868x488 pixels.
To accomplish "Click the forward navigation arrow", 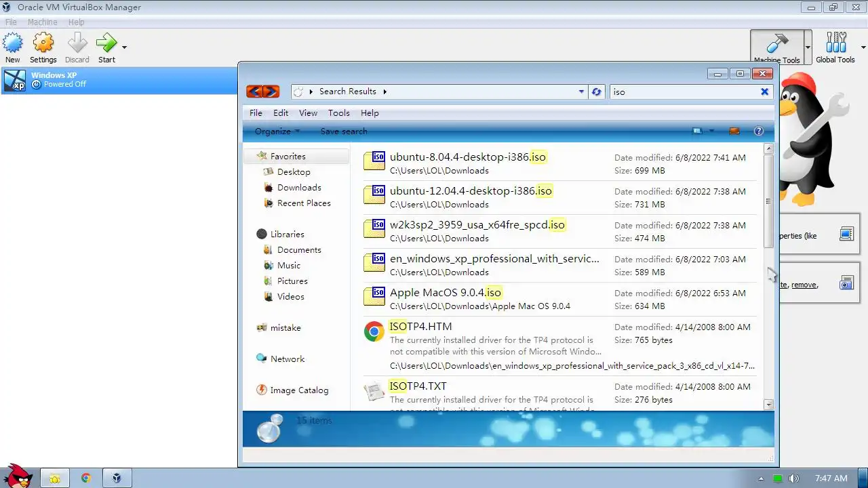I will 271,91.
